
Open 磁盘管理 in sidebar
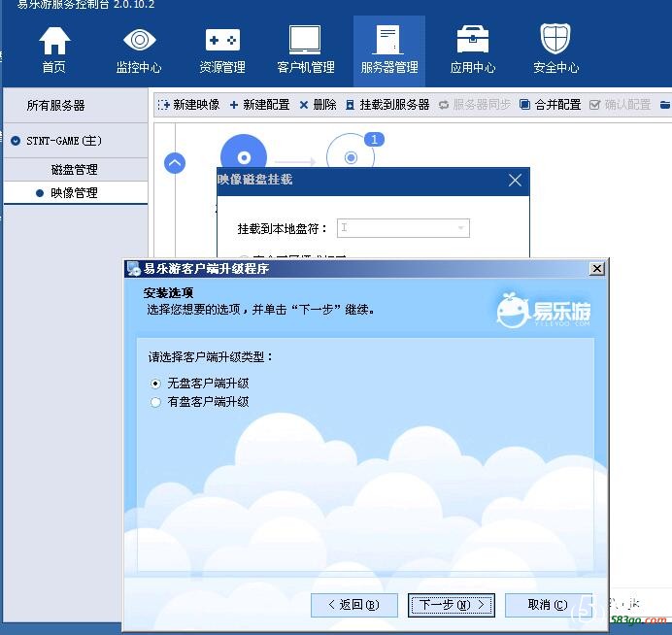(74, 170)
